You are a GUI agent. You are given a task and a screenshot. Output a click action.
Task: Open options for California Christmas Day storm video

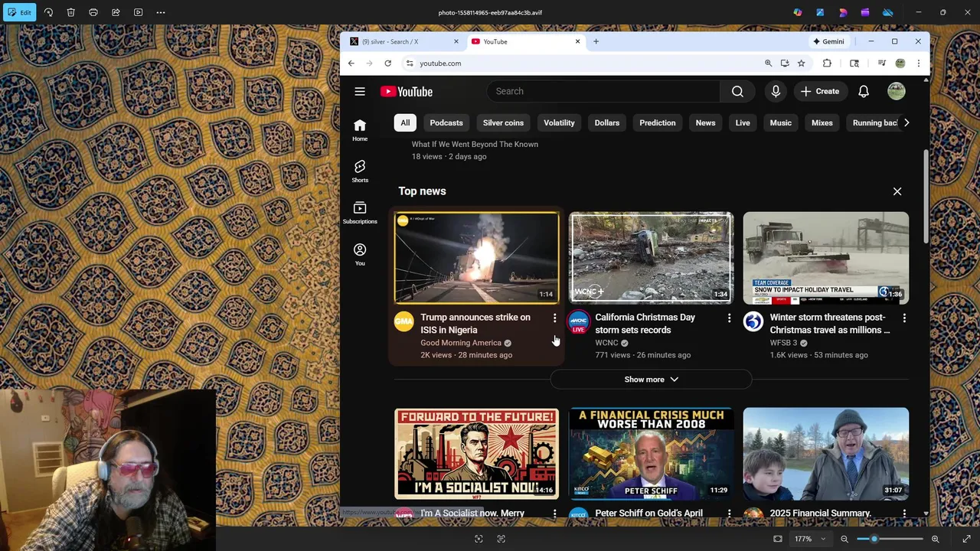729,318
